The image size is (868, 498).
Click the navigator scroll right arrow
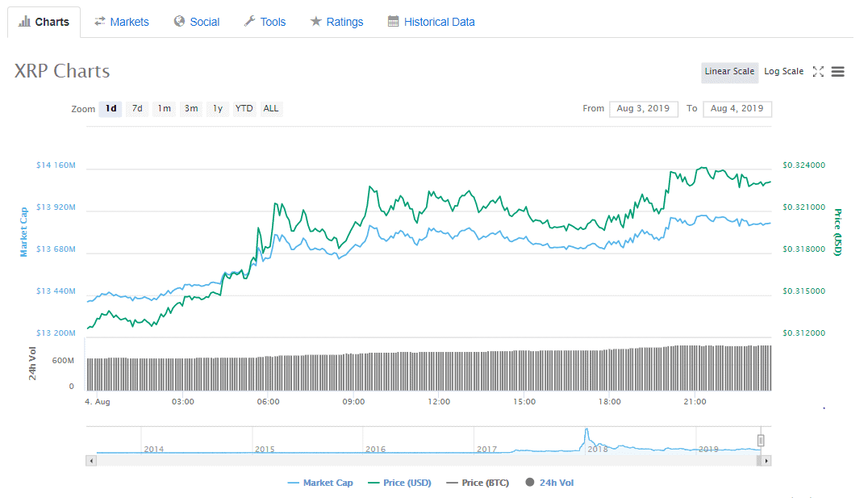pos(766,461)
